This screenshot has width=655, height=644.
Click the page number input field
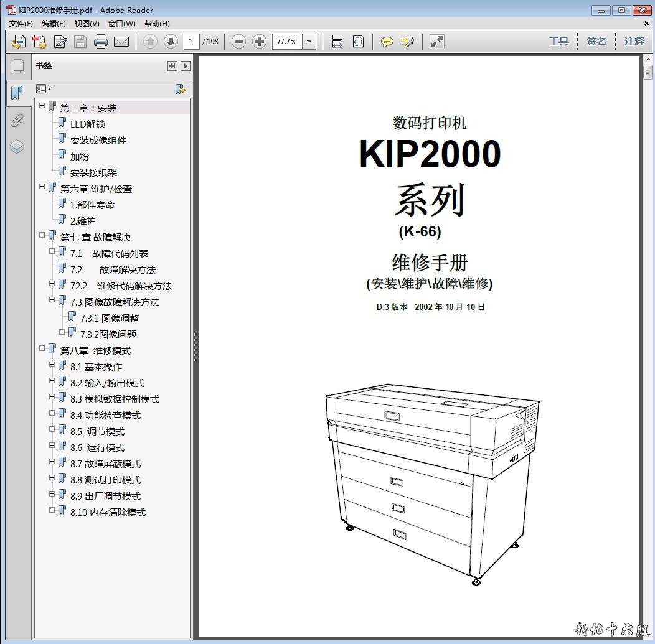191,41
